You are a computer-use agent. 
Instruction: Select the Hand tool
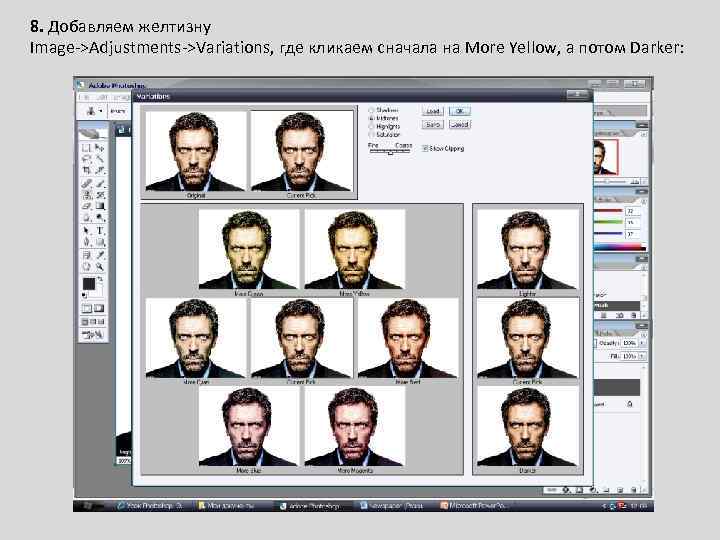[86, 267]
